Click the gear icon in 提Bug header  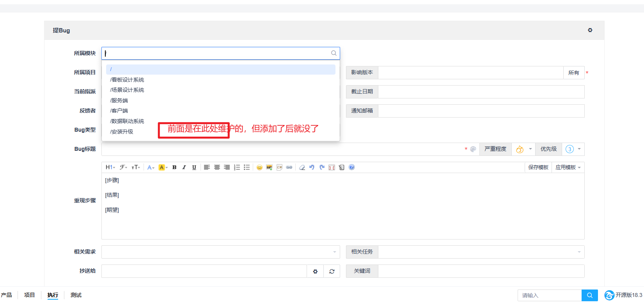(590, 30)
